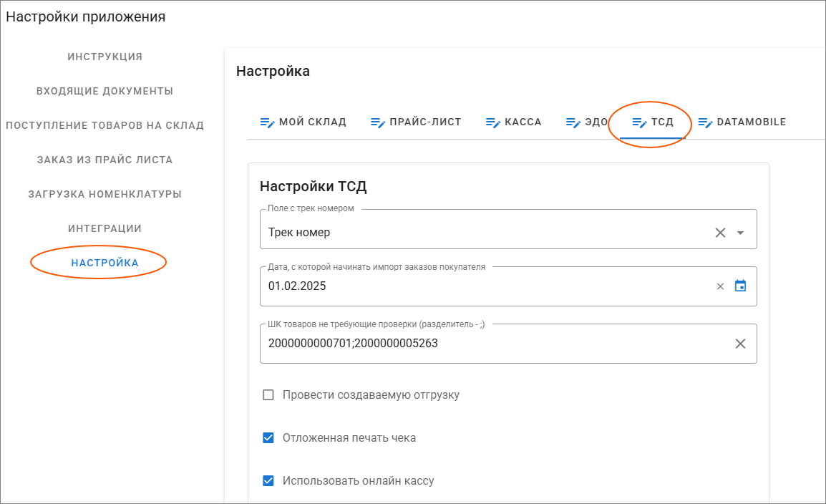Clear the barcode exclusion list field
Screen dimensions: 826x504
[740, 344]
